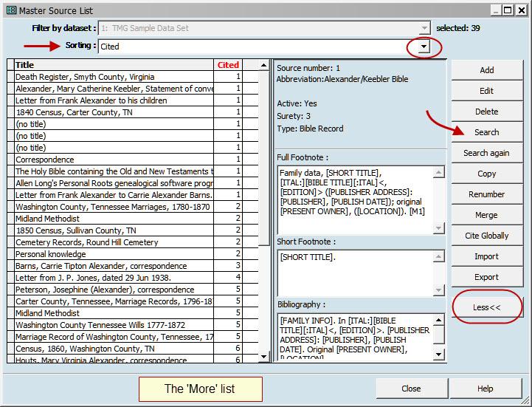532x407 pixels.
Task: Select 'Marriage Record of Washington County' row
Action: click(132, 337)
